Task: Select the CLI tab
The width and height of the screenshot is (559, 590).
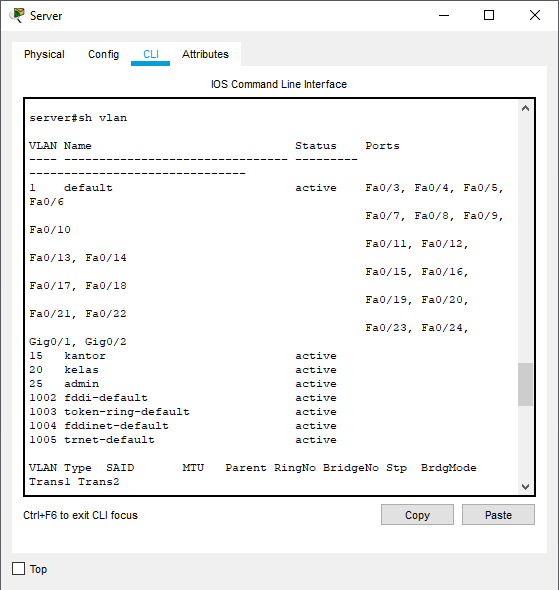Action: tap(151, 54)
